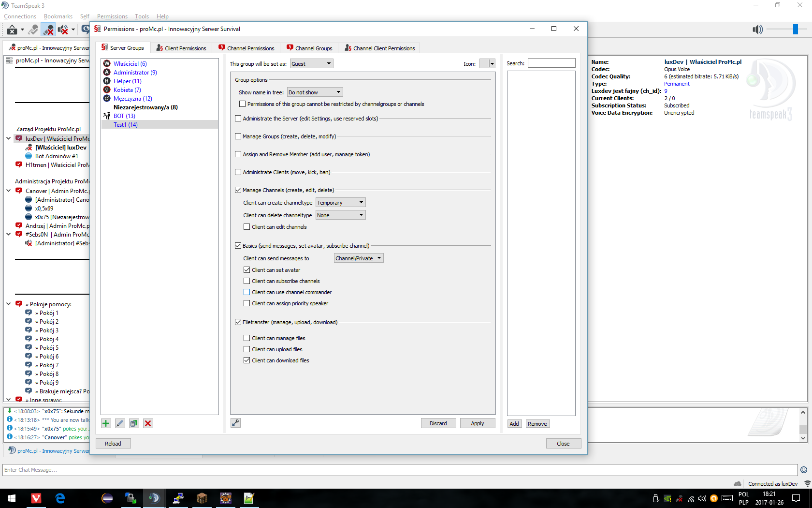The height and width of the screenshot is (508, 812).
Task: Open the 'Client can create channeltype' dropdown
Action: coord(340,203)
